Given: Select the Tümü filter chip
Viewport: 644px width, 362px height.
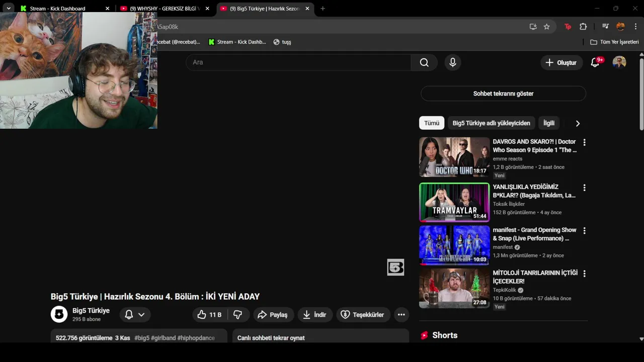Looking at the screenshot, I should coord(432,123).
